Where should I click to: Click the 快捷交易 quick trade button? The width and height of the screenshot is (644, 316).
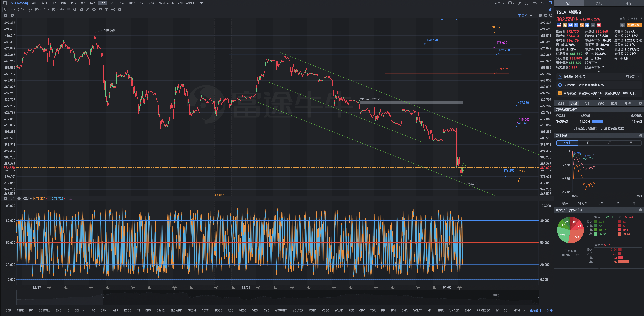click(x=634, y=25)
